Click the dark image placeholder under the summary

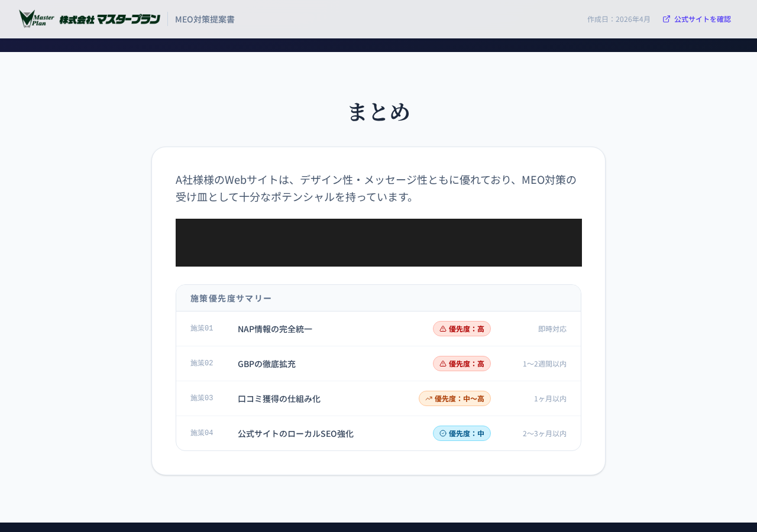tap(378, 242)
